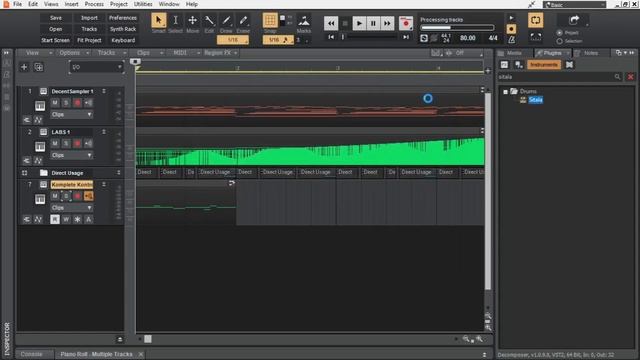Click the vertical track scrollbar
The height and width of the screenshot is (360, 640).
pos(487,192)
